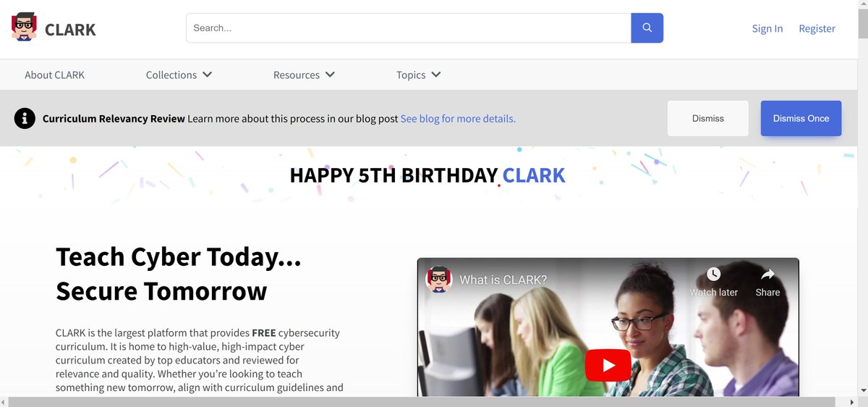Click the Dismiss Once button

click(801, 118)
